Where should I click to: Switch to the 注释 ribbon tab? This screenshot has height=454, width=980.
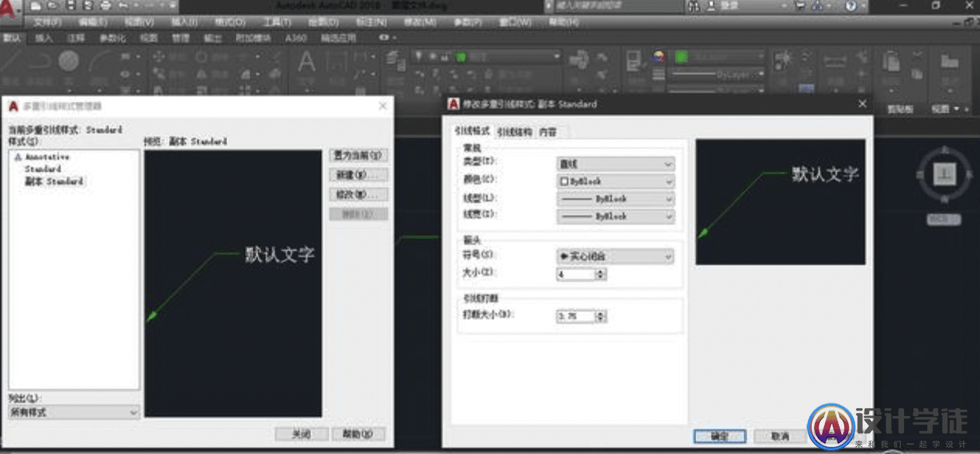[x=76, y=37]
